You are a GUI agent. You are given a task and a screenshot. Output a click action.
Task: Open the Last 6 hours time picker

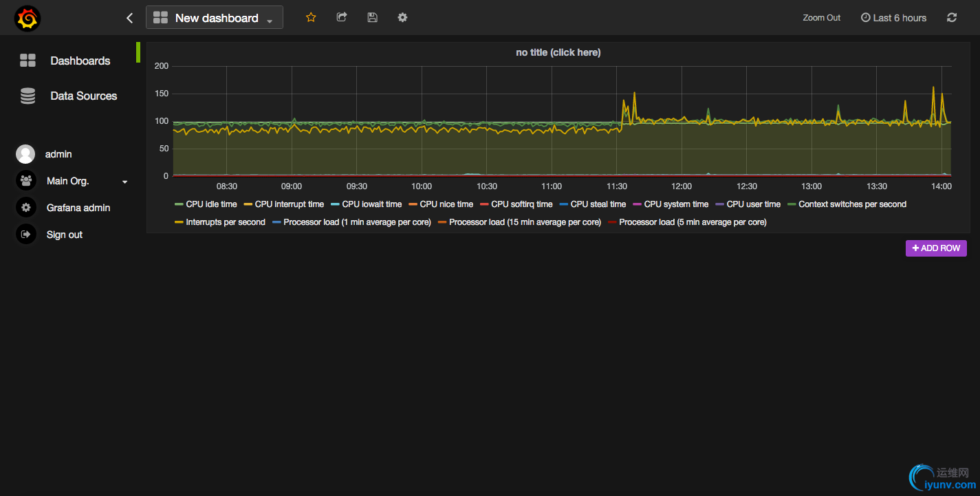point(893,18)
